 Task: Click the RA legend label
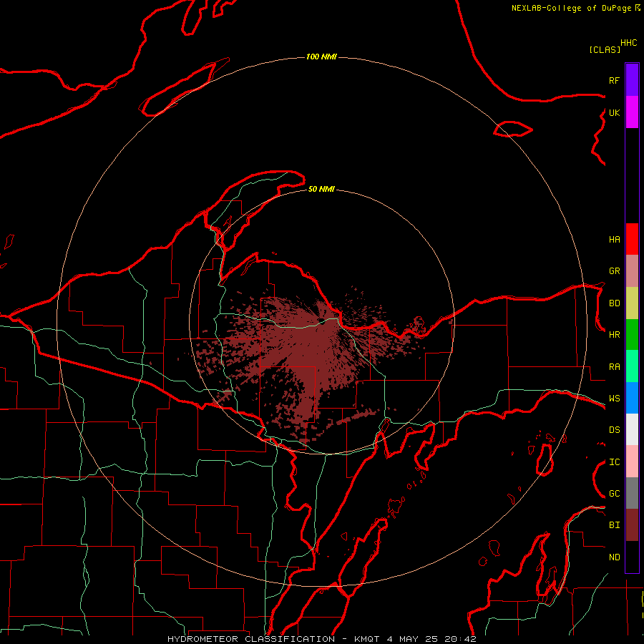coord(614,367)
